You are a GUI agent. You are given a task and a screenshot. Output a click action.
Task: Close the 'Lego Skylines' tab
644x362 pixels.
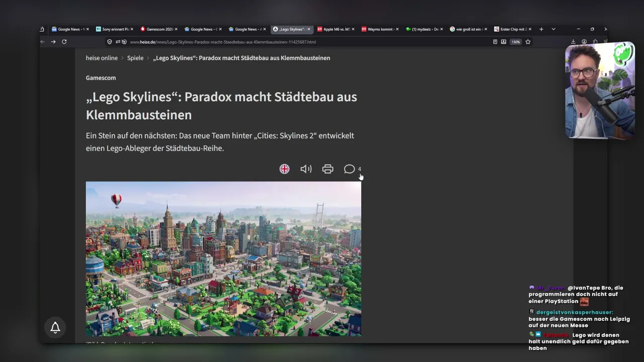click(309, 29)
